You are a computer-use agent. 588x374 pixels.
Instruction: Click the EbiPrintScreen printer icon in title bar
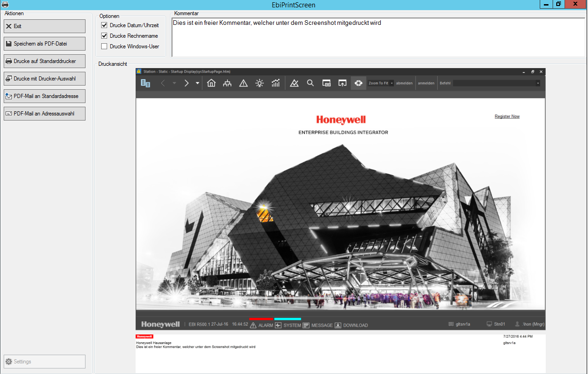click(x=5, y=5)
